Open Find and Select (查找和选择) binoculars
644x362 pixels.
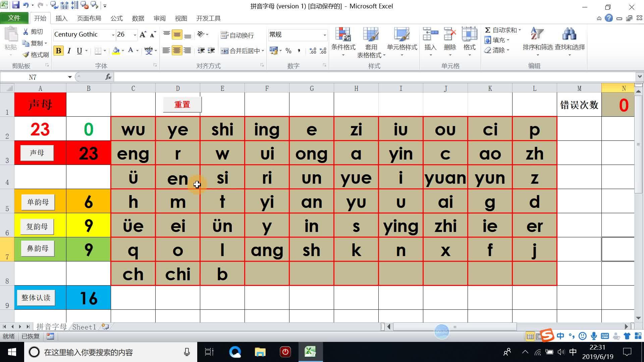(x=570, y=42)
